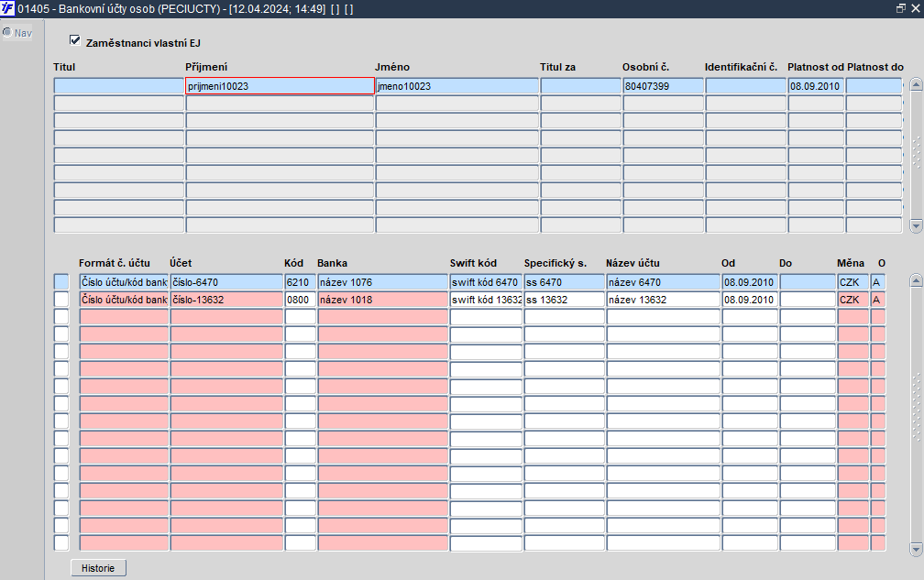Click the empty Platnost do field in first row

click(874, 86)
